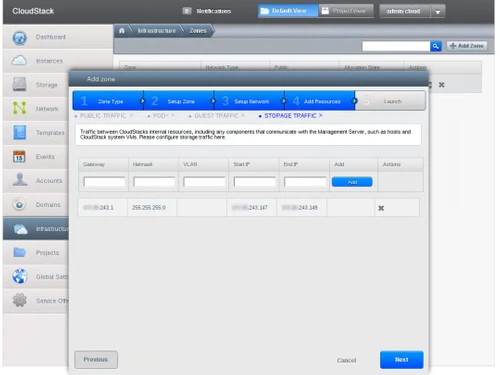Open the Events calendar icon
Viewport: 500px width, 375px height.
(x=19, y=156)
